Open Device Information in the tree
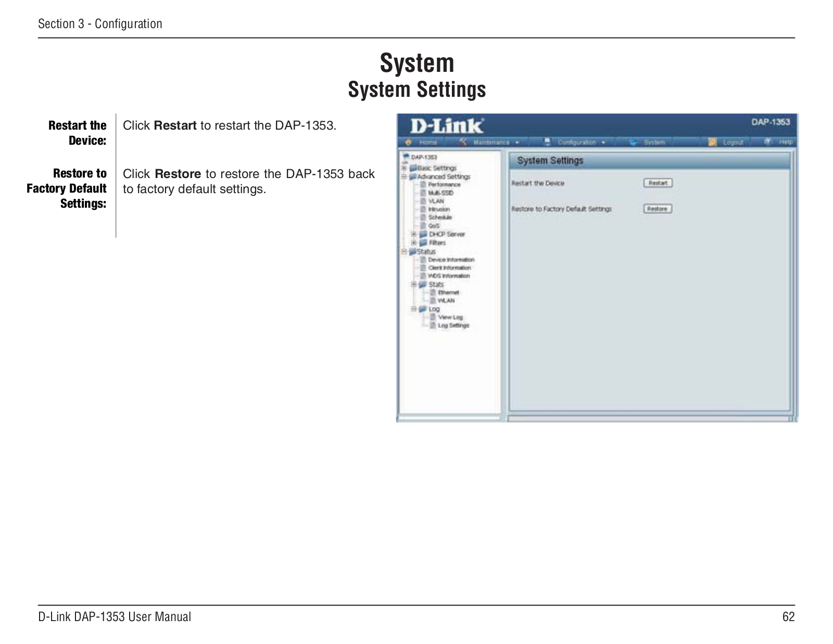This screenshot has height=644, width=833. click(451, 259)
